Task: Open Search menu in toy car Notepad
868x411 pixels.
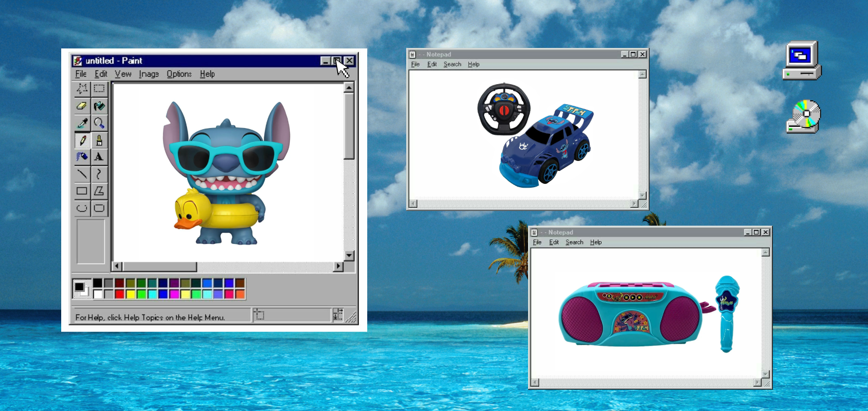Action: (452, 65)
